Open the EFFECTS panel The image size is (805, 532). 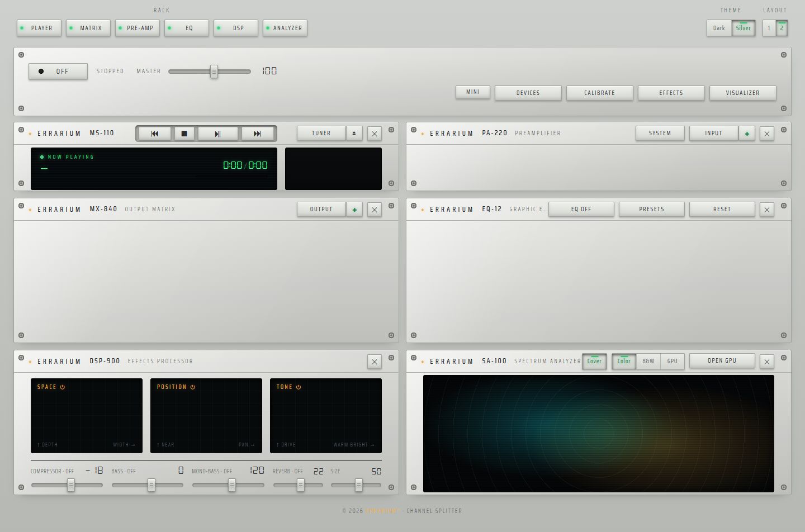(x=671, y=93)
